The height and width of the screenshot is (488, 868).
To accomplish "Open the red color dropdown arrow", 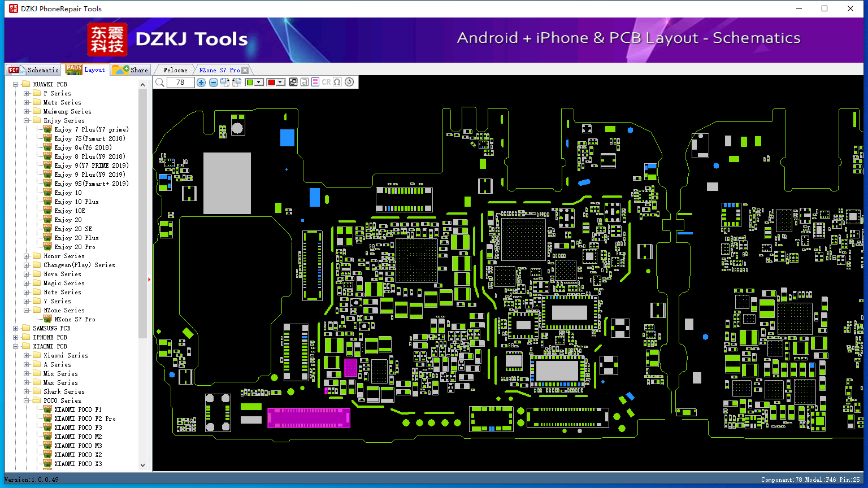I will coord(280,82).
